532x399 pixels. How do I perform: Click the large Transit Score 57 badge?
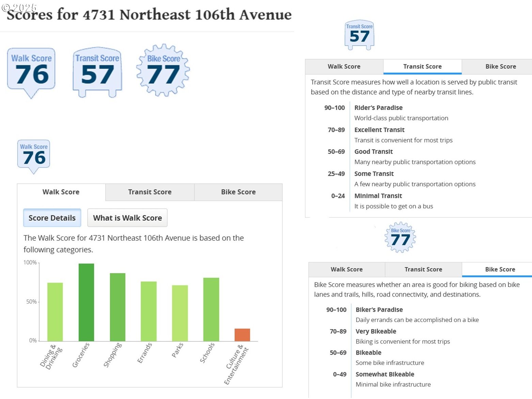click(x=97, y=71)
